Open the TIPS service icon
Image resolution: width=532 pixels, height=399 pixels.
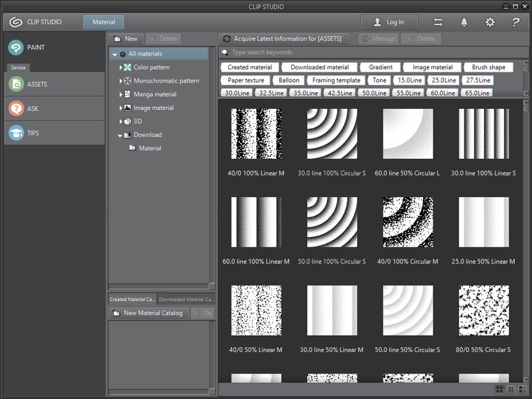16,133
